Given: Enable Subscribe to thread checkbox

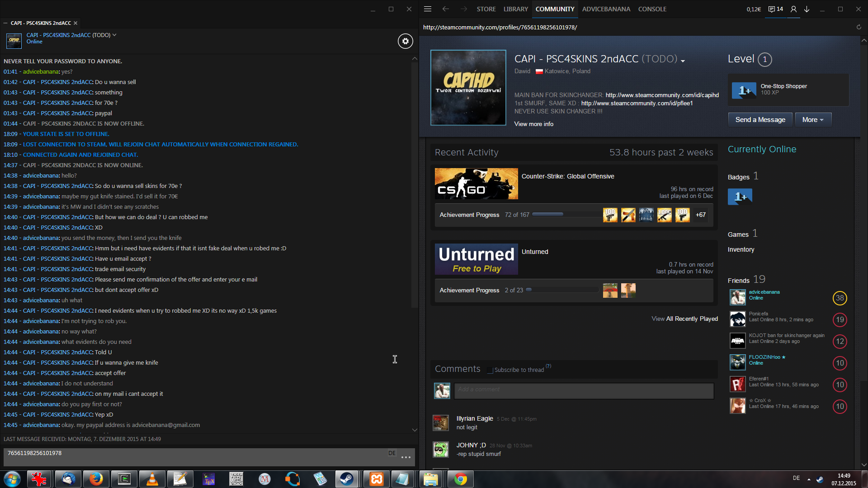Looking at the screenshot, I should [x=490, y=371].
